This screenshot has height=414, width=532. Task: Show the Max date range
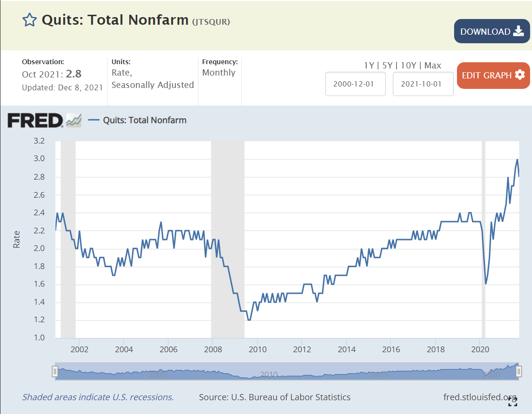point(433,66)
